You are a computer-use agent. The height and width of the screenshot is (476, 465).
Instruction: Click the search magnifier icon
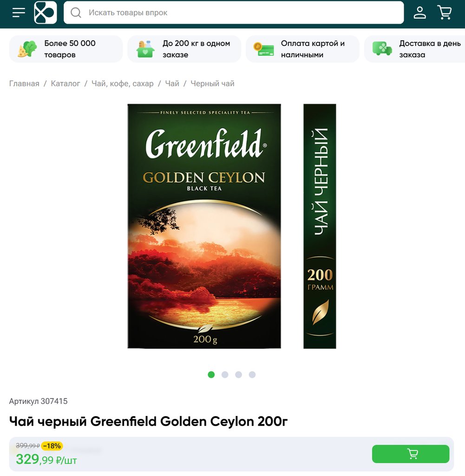(x=76, y=13)
